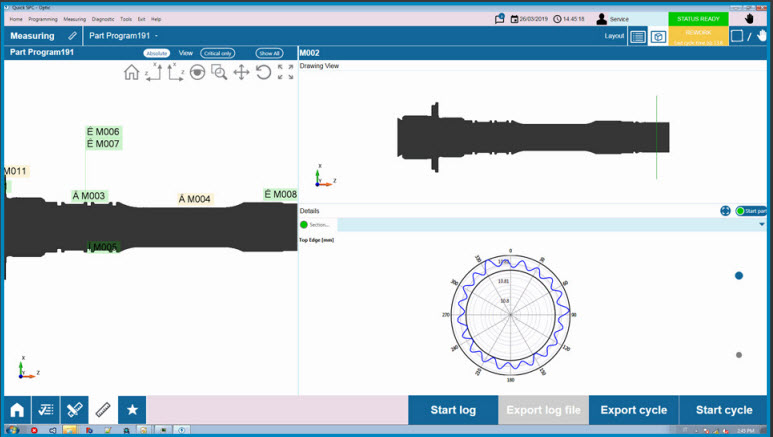Toggle the Absolute view option

157,53
